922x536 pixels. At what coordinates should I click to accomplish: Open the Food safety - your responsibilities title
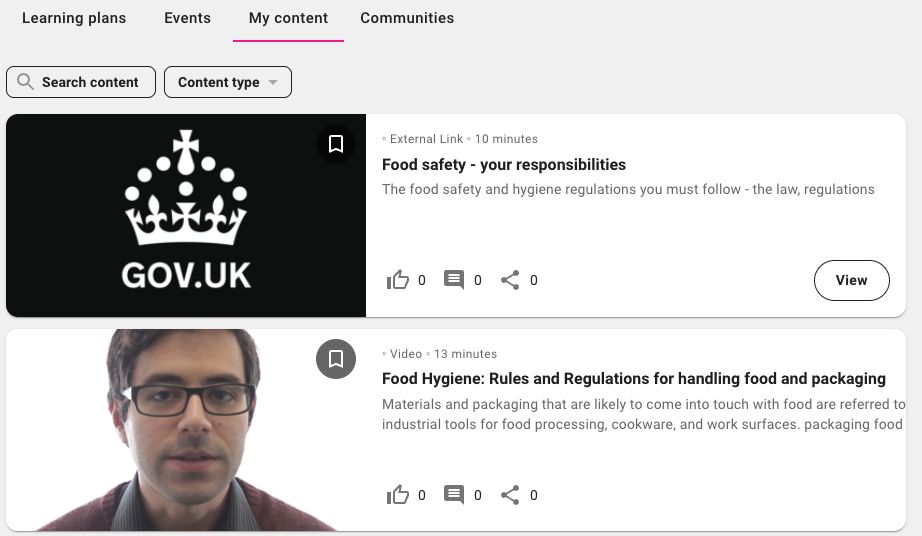click(x=504, y=164)
